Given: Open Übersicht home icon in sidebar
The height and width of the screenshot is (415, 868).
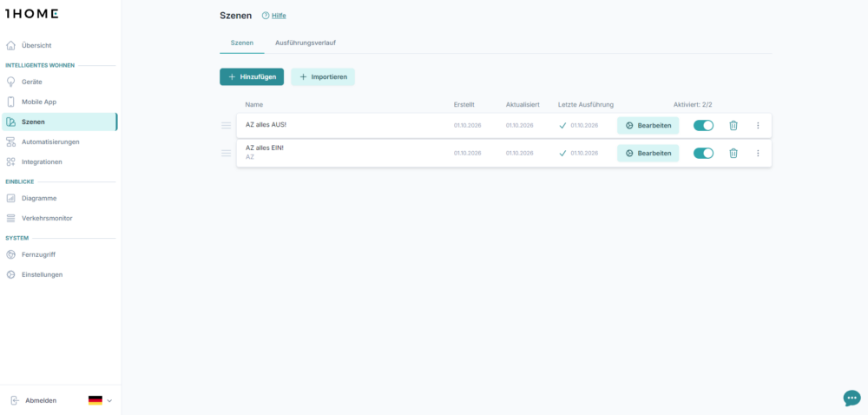Looking at the screenshot, I should [10, 45].
